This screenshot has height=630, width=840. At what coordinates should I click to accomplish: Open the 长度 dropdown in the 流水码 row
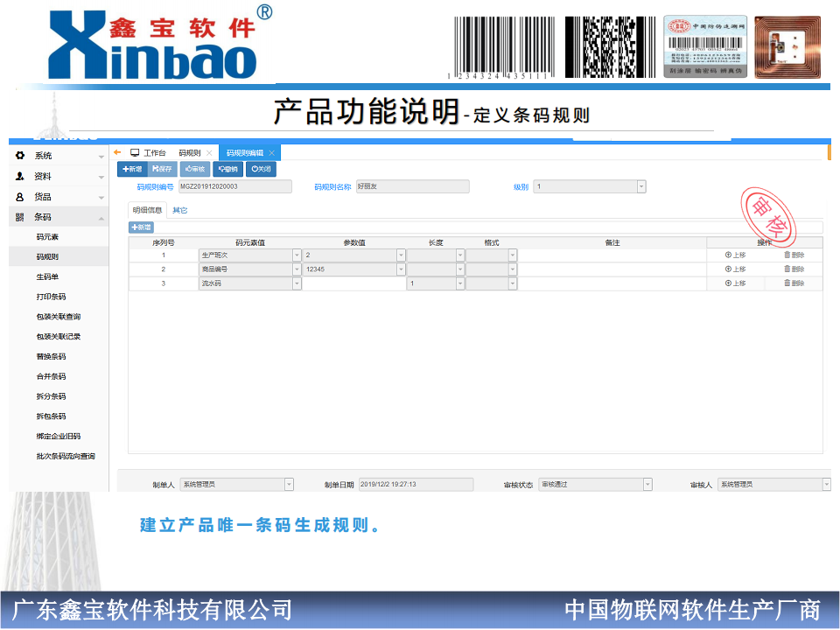pyautogui.click(x=460, y=283)
